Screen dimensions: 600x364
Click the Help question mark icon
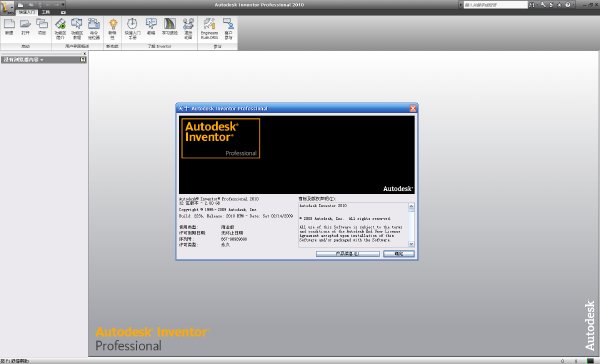[568, 5]
